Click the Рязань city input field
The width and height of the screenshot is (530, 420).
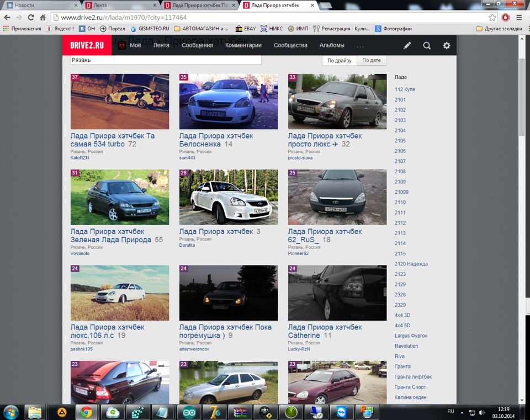pos(166,60)
